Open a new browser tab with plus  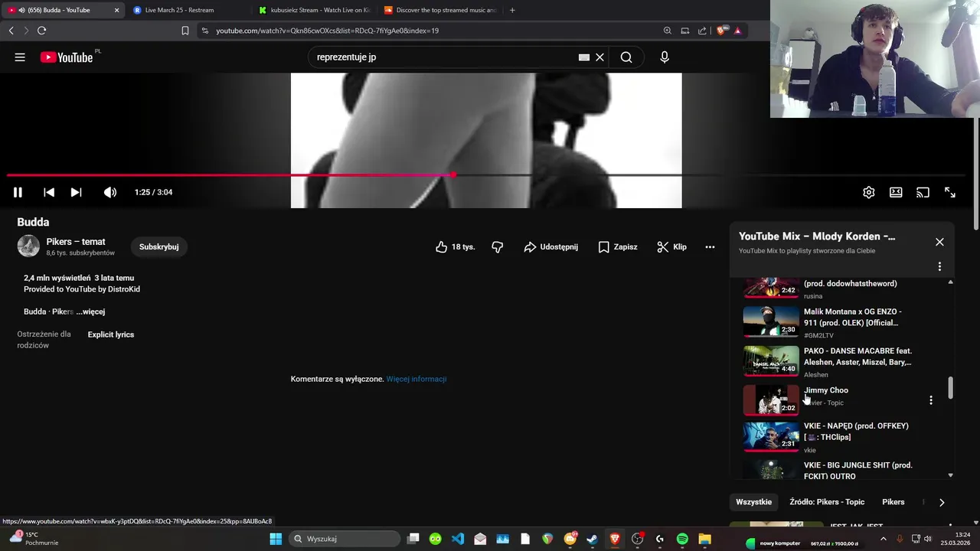point(512,10)
